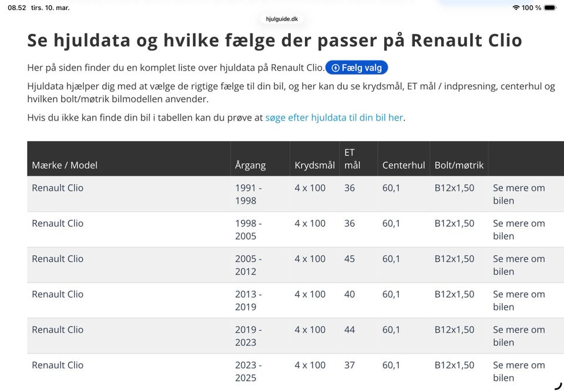Select the 'Krydsmål' column header

point(314,165)
